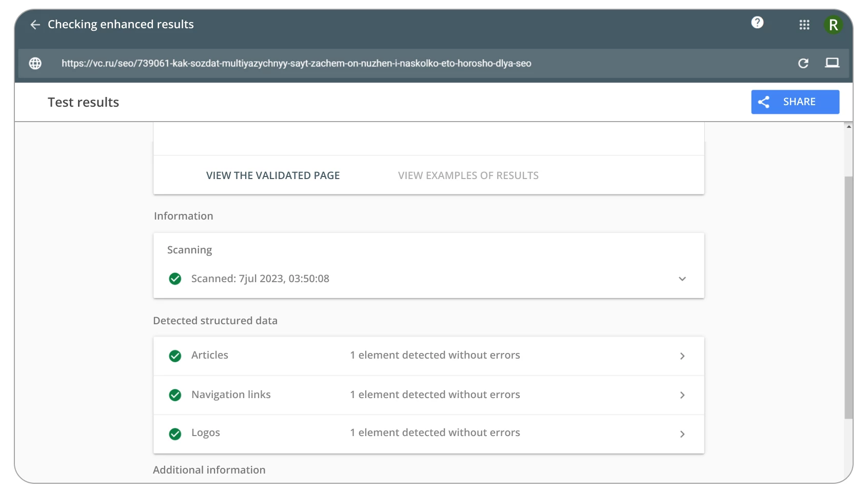Screen dimensions: 868x492
Task: Click VIEW THE VALIDATED PAGE
Action: coord(273,175)
